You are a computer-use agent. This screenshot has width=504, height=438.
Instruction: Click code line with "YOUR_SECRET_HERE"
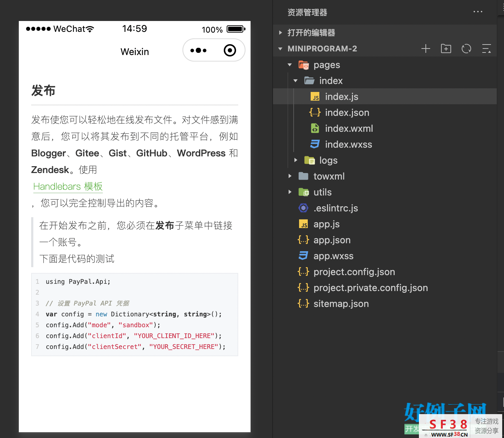click(136, 347)
